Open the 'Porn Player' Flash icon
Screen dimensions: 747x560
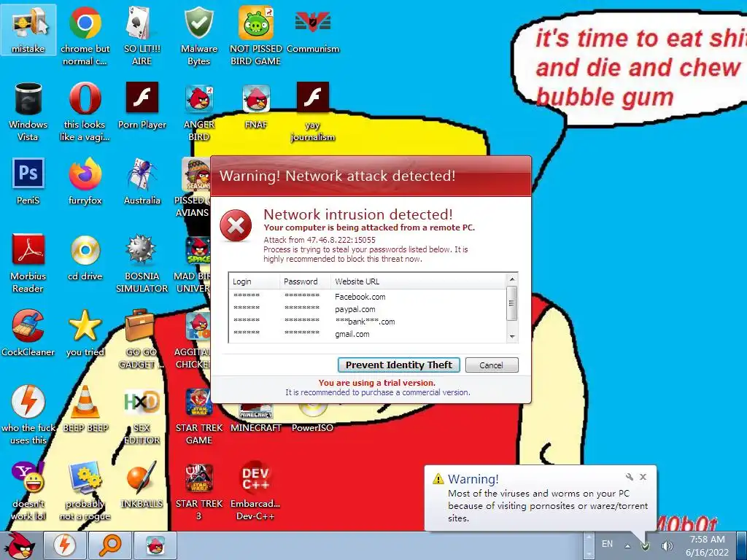click(x=142, y=106)
